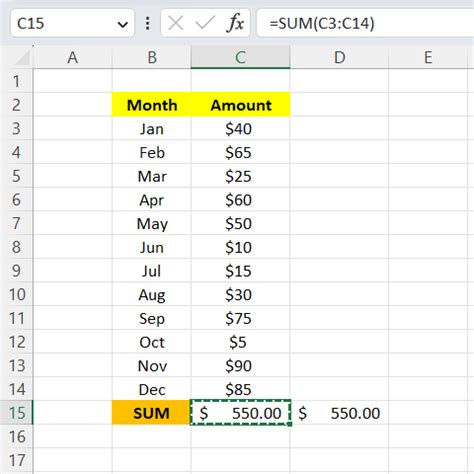Select column A header

tap(73, 57)
